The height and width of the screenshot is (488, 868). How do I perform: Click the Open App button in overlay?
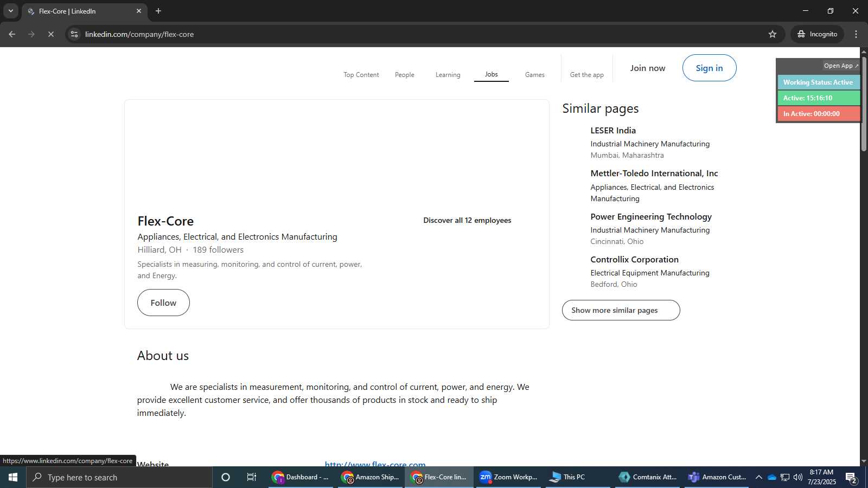841,66
